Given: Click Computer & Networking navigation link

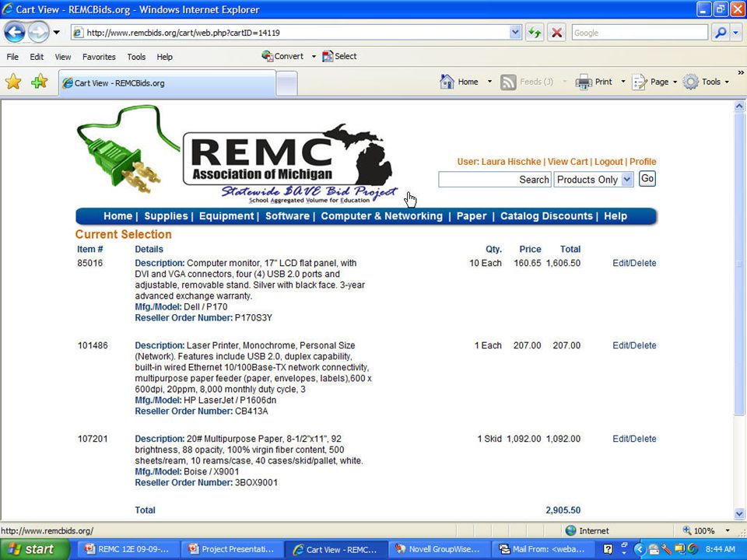Looking at the screenshot, I should point(381,215).
